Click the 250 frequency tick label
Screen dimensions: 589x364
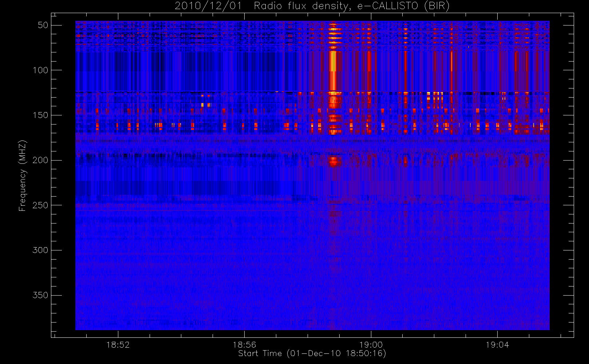(x=40, y=205)
